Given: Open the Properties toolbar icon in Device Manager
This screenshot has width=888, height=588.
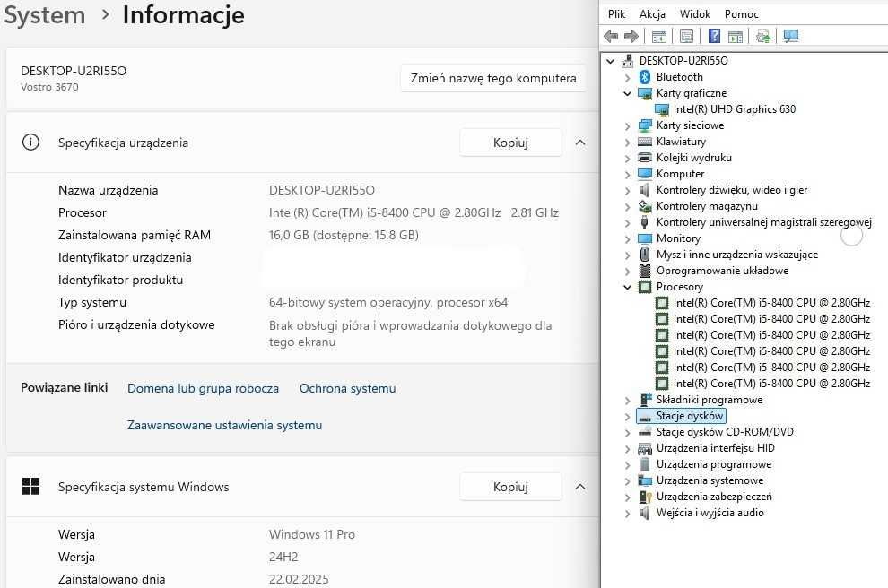Looking at the screenshot, I should click(686, 37).
